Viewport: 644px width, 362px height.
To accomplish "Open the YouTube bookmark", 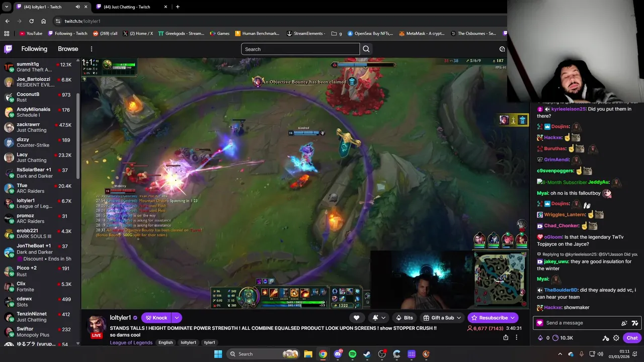I will (31, 34).
